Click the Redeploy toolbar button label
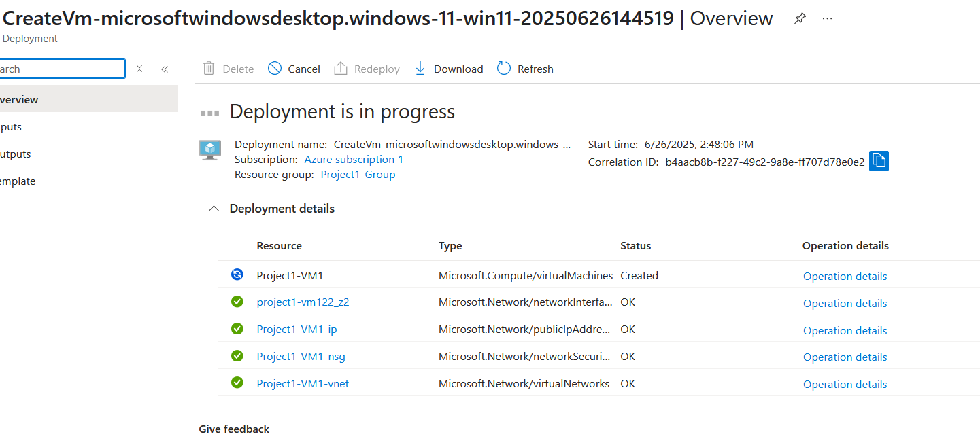The width and height of the screenshot is (980, 443). coord(377,69)
